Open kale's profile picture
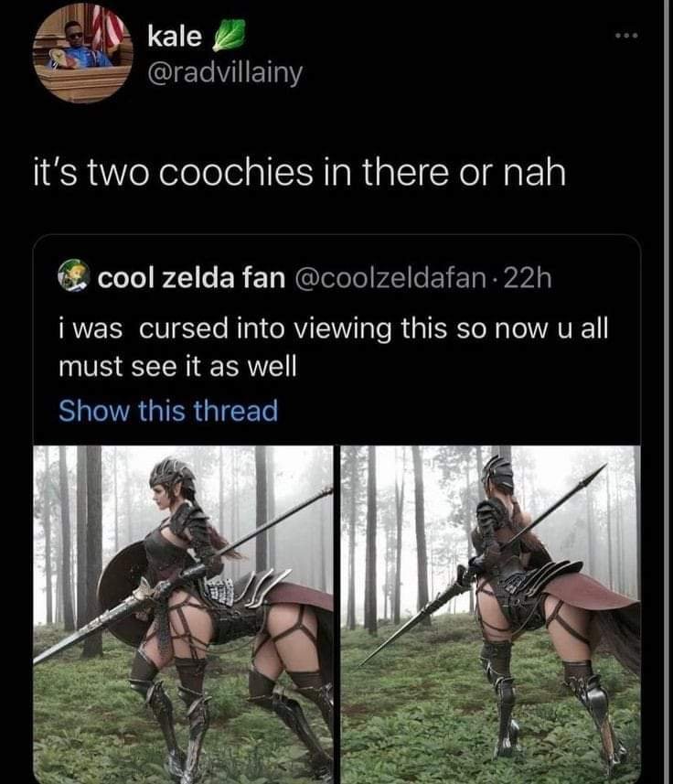Screen dimensions: 673x784 pyautogui.click(x=83, y=52)
